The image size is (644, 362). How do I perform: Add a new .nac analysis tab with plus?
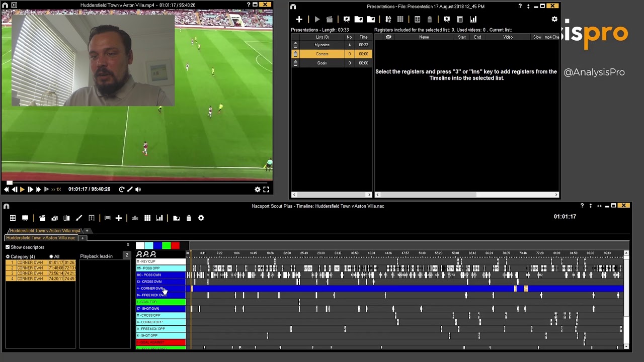(x=83, y=238)
